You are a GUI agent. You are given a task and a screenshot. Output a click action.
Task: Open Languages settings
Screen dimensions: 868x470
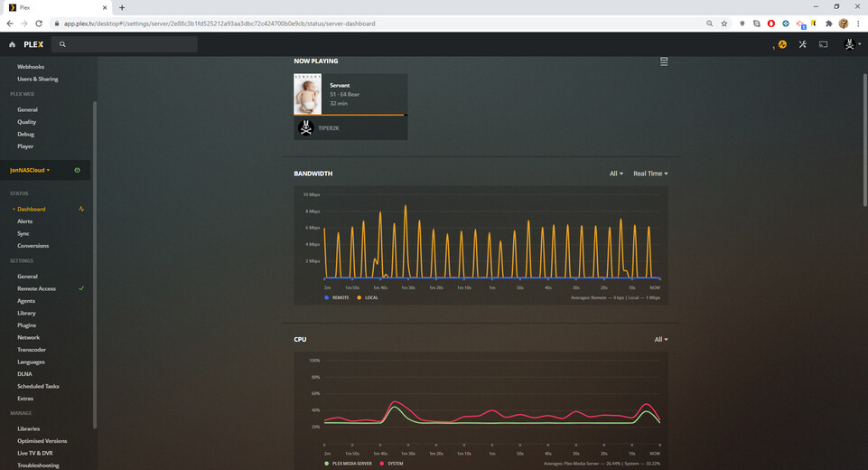click(31, 362)
